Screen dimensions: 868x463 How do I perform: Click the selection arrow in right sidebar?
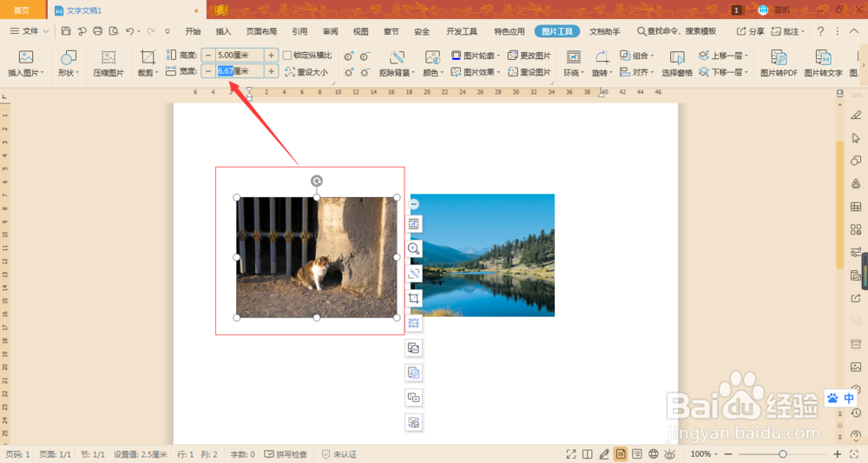pos(856,138)
